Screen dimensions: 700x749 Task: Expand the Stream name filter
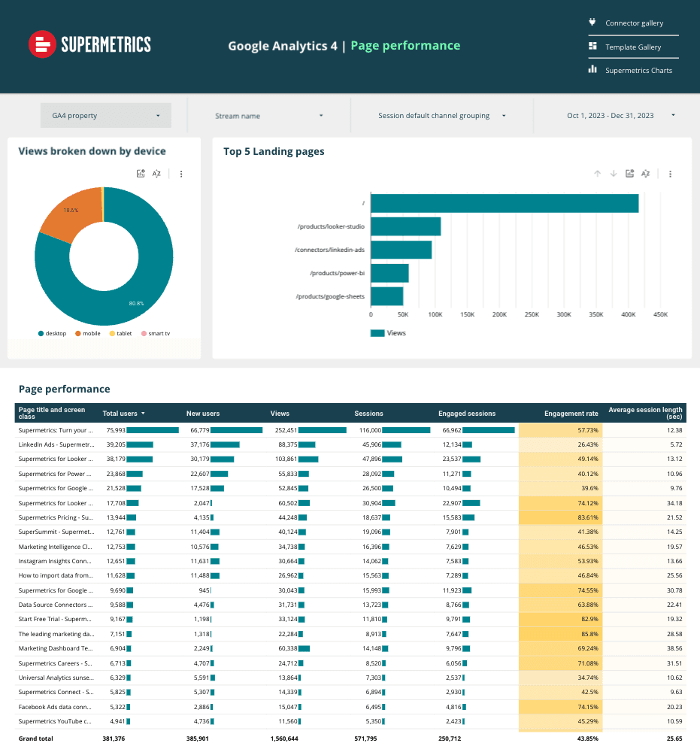(x=268, y=116)
